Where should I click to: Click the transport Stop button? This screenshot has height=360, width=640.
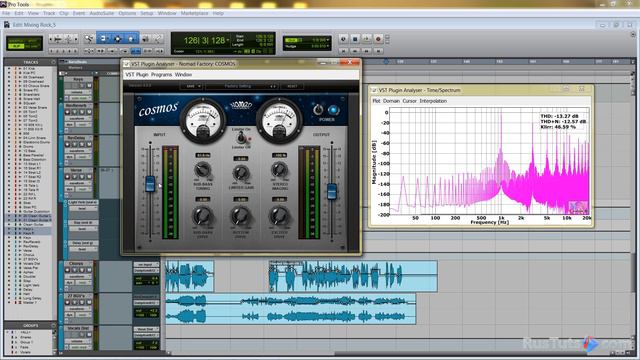tap(355, 39)
